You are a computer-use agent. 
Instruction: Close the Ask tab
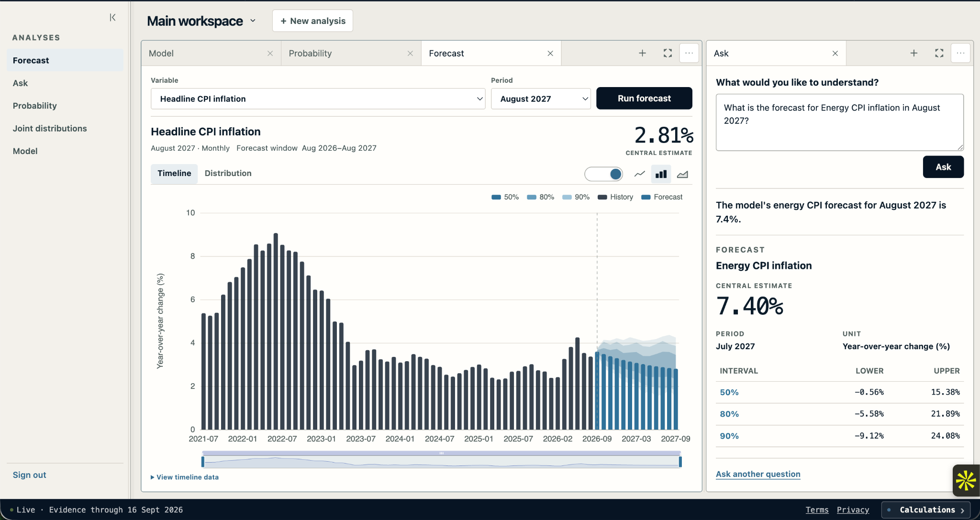click(x=835, y=54)
